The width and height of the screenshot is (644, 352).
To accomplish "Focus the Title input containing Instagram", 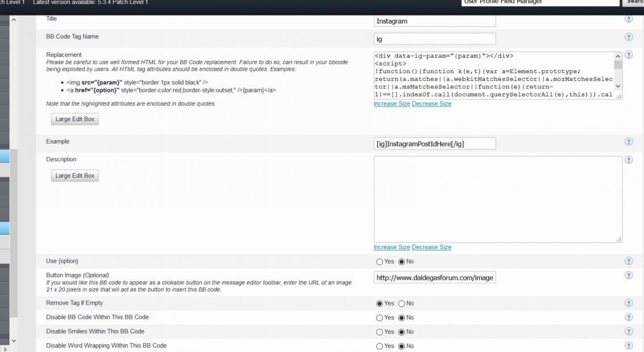I will coord(435,21).
